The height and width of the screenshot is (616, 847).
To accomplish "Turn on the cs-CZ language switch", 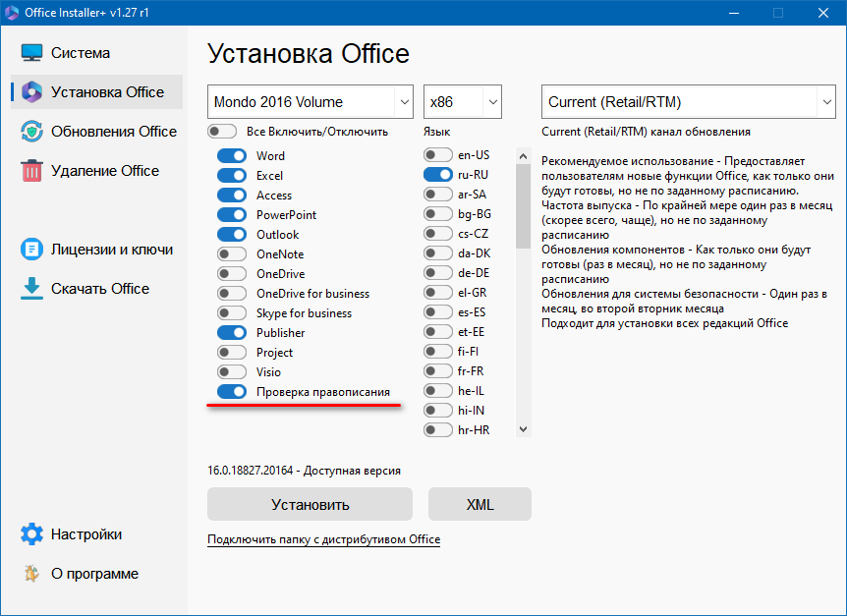I will (438, 234).
